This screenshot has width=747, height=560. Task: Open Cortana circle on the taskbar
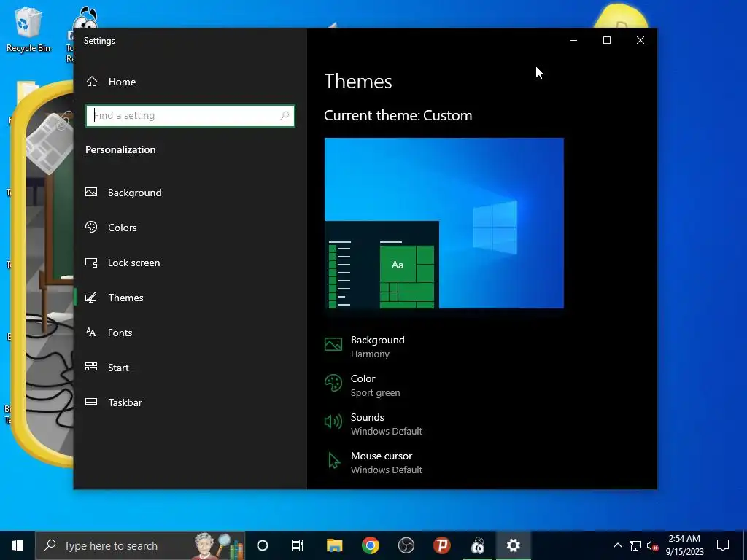263,545
